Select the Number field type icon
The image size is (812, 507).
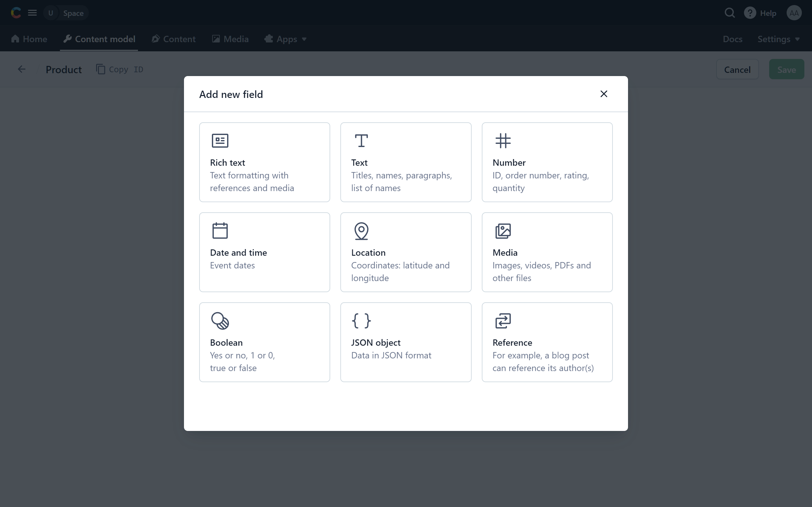(x=503, y=140)
